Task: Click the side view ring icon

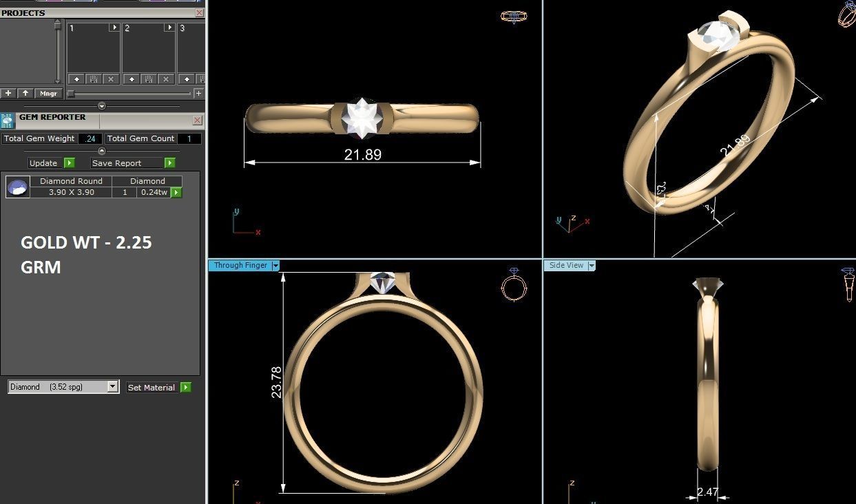Action: click(x=848, y=284)
